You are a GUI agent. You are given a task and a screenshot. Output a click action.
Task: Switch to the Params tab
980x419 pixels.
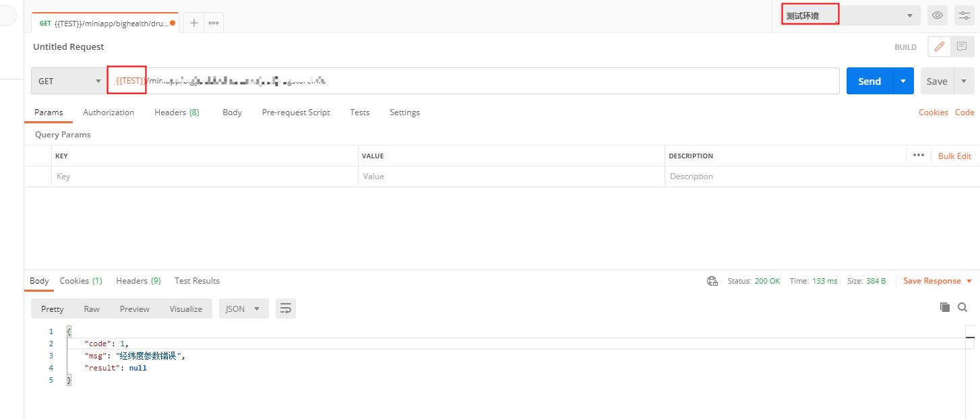point(49,112)
